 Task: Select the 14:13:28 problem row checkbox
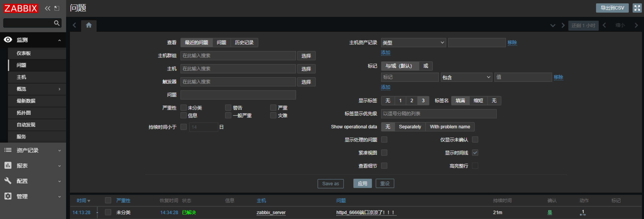tap(108, 212)
